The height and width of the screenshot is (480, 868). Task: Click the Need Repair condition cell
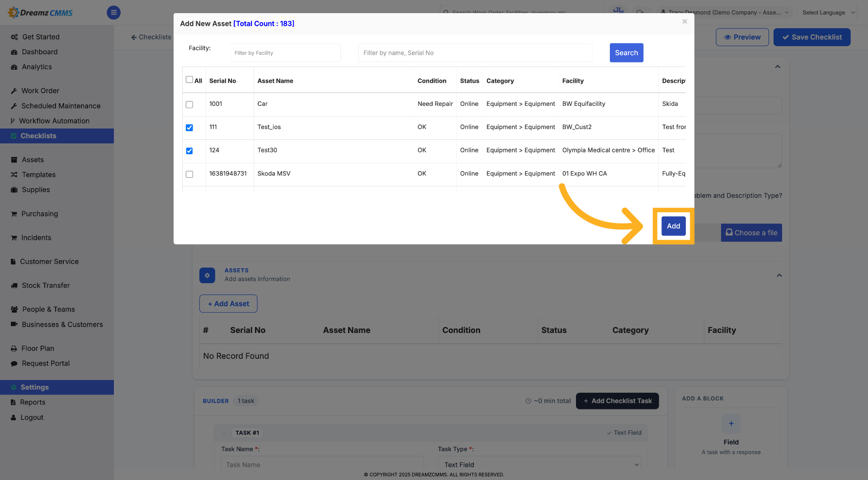coord(435,104)
